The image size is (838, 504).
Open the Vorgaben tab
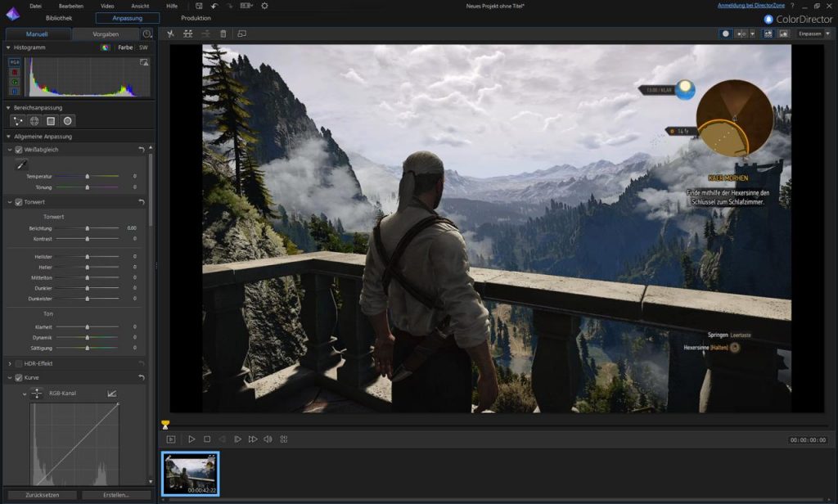[x=106, y=34]
